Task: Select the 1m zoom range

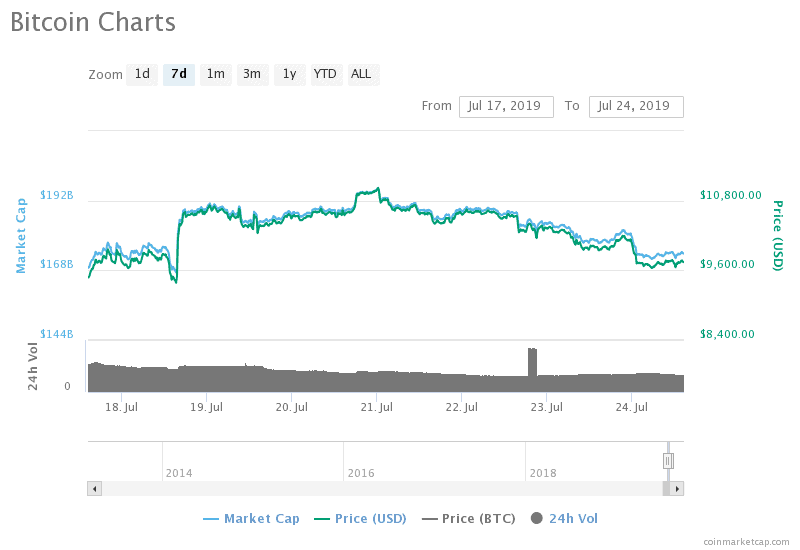Action: coord(216,74)
